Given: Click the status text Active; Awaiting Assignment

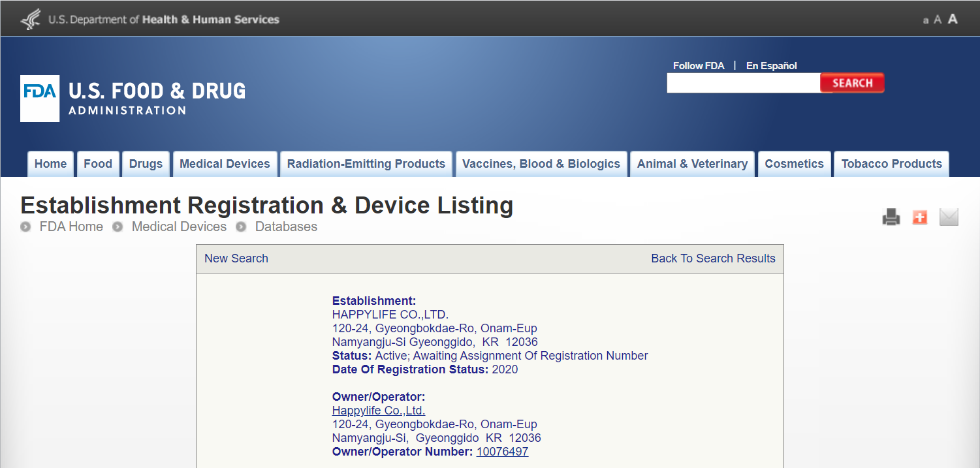Looking at the screenshot, I should pyautogui.click(x=511, y=356).
